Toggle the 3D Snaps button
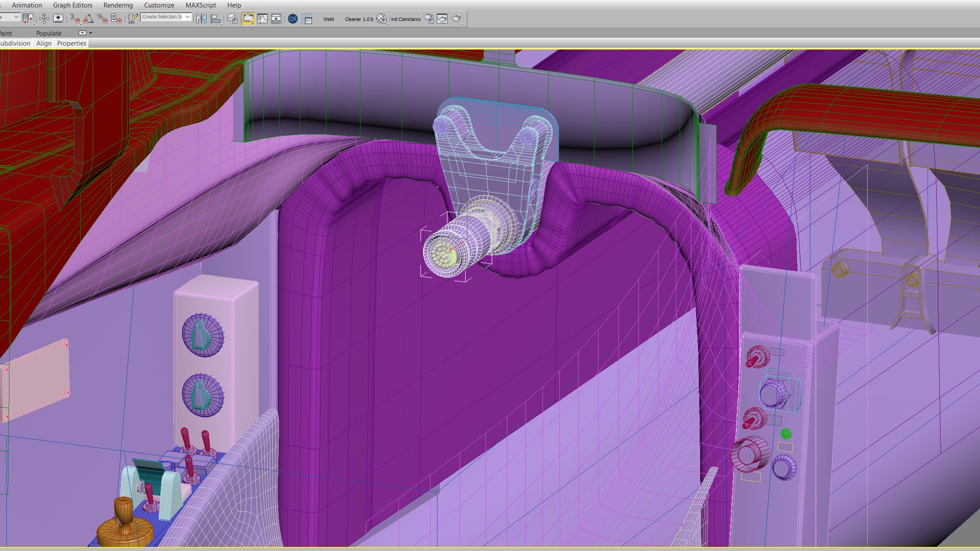 (x=75, y=19)
